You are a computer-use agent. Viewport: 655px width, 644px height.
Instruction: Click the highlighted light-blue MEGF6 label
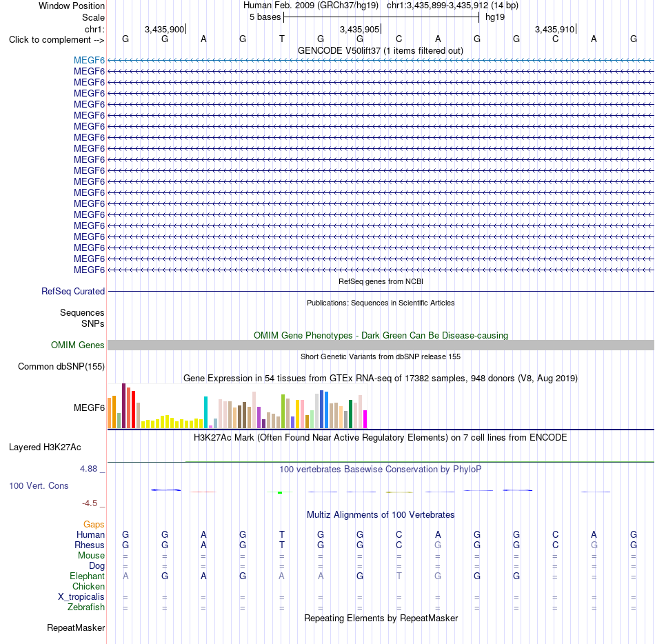tap(89, 60)
